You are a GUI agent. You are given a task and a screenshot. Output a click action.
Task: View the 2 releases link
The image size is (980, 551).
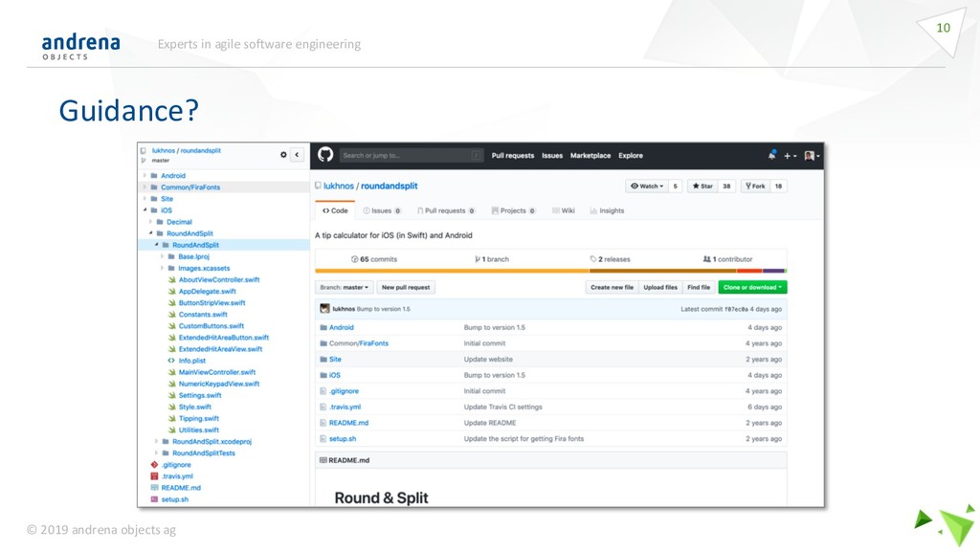coord(610,259)
